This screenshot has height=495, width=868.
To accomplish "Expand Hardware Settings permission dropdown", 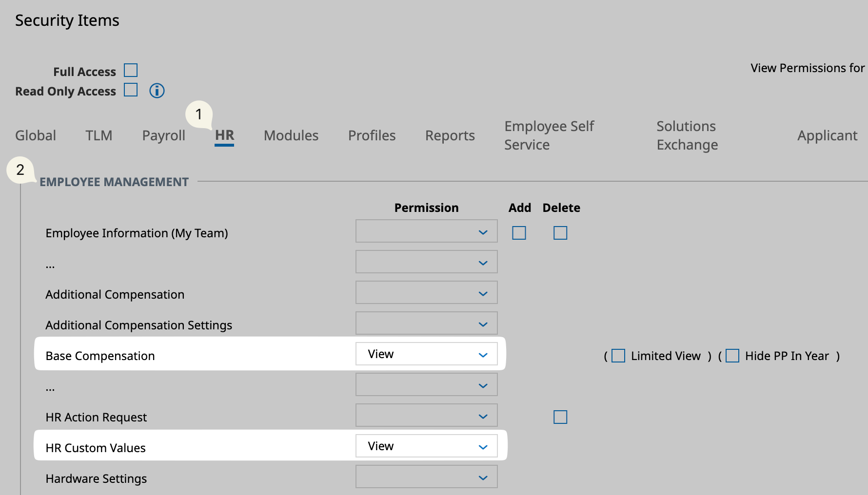I will [x=426, y=477].
